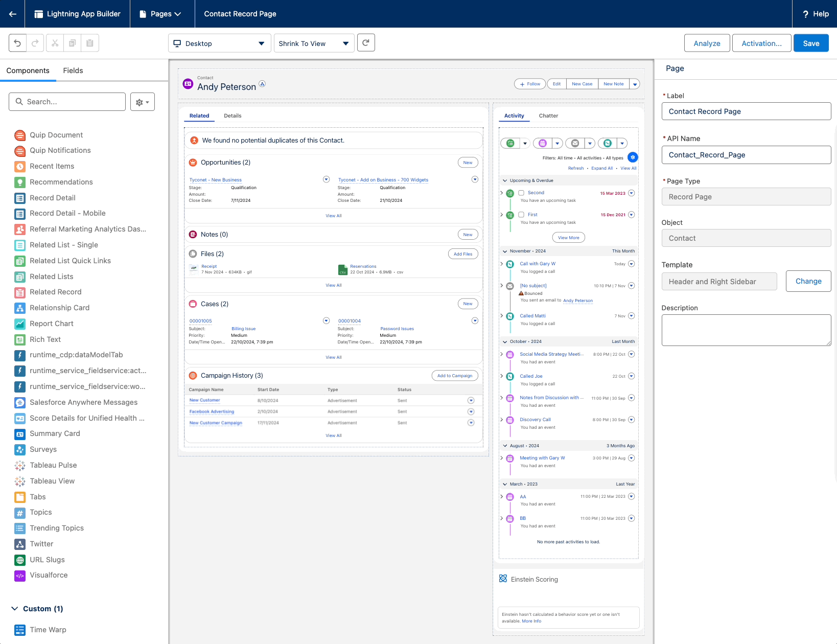Select the Related tab
Screen dimensions: 837x644
[199, 116]
